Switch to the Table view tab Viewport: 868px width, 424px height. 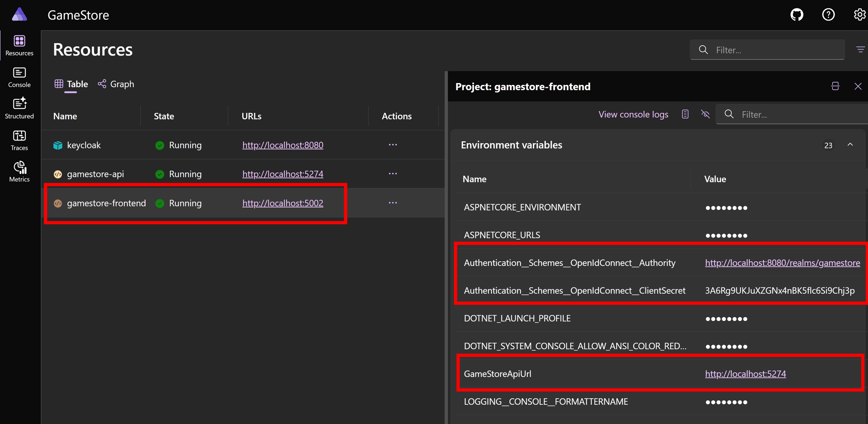point(71,84)
